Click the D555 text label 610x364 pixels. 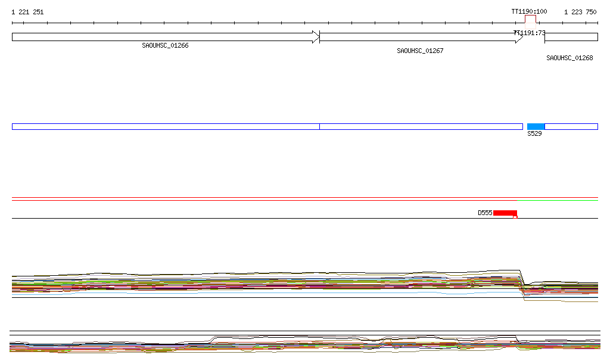(485, 213)
